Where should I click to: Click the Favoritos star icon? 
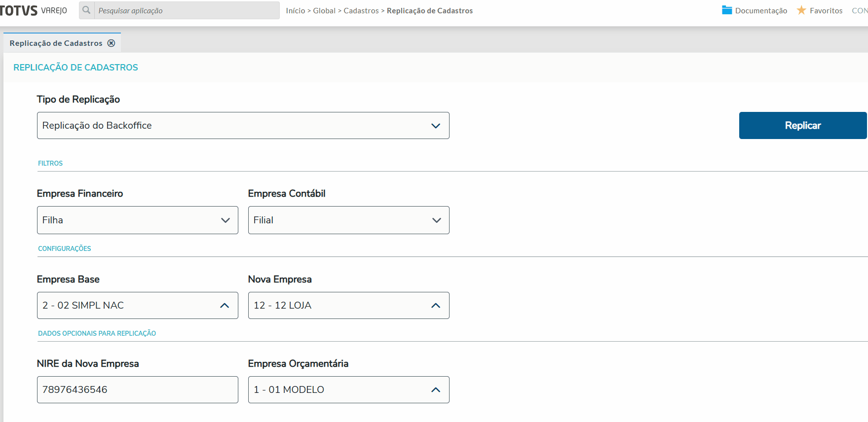coord(801,10)
